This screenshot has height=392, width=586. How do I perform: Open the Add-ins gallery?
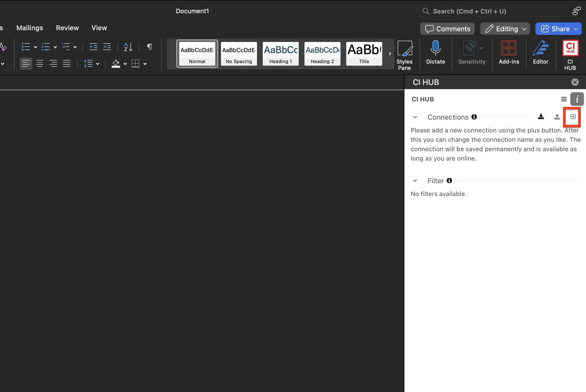pyautogui.click(x=509, y=52)
